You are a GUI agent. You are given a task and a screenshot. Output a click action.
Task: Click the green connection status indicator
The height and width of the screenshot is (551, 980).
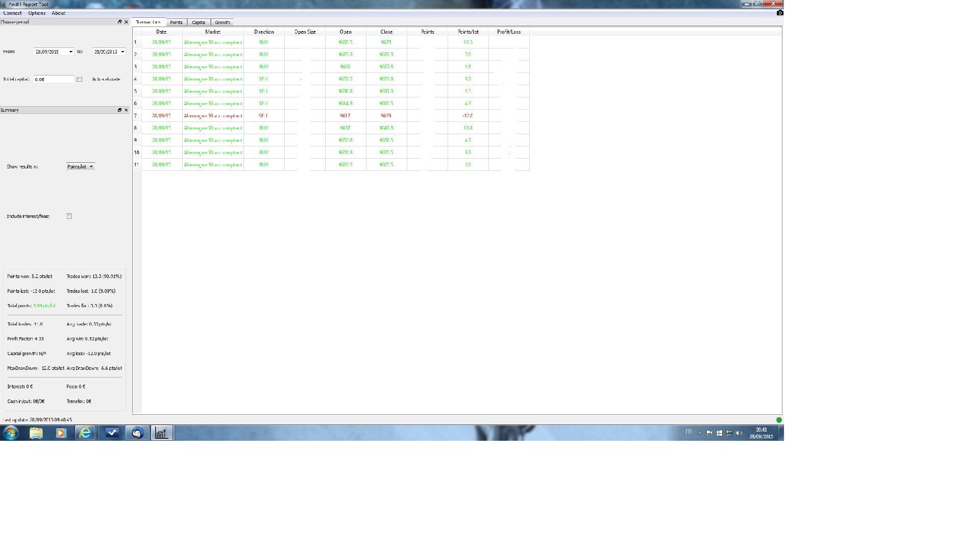pyautogui.click(x=779, y=420)
